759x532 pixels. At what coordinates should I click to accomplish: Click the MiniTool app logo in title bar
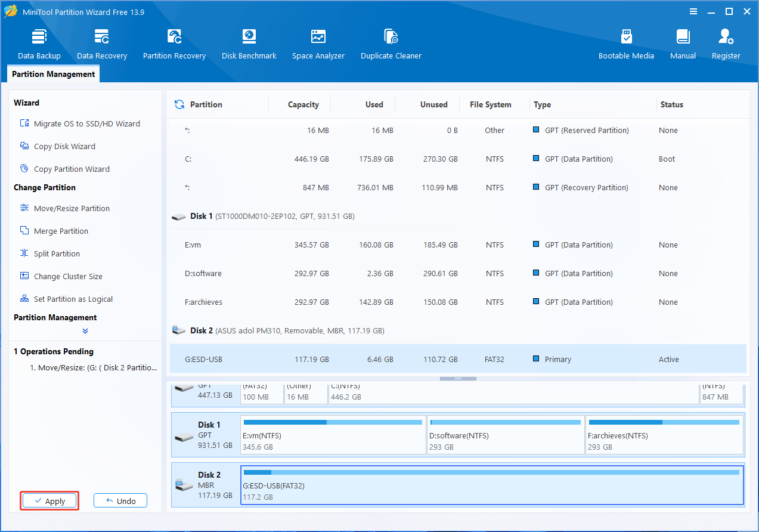tap(11, 11)
